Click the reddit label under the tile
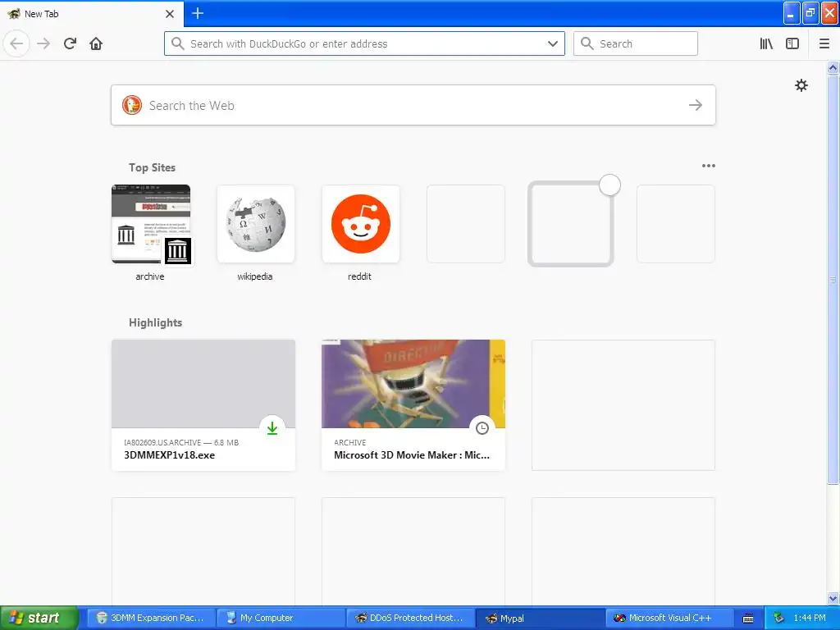The image size is (840, 630). (359, 276)
